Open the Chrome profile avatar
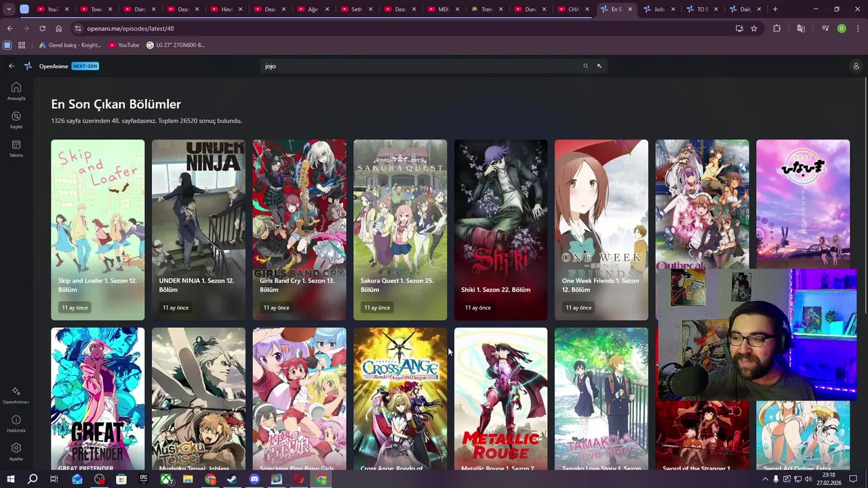868x488 pixels. coord(842,28)
